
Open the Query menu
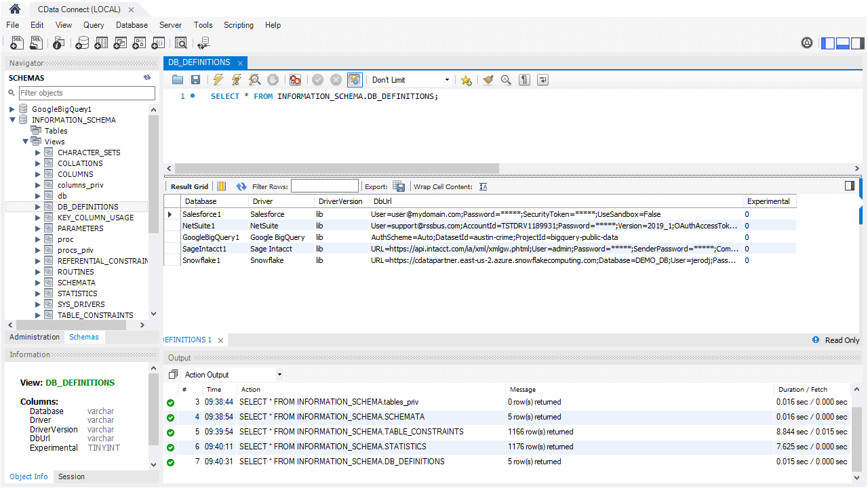[x=94, y=25]
